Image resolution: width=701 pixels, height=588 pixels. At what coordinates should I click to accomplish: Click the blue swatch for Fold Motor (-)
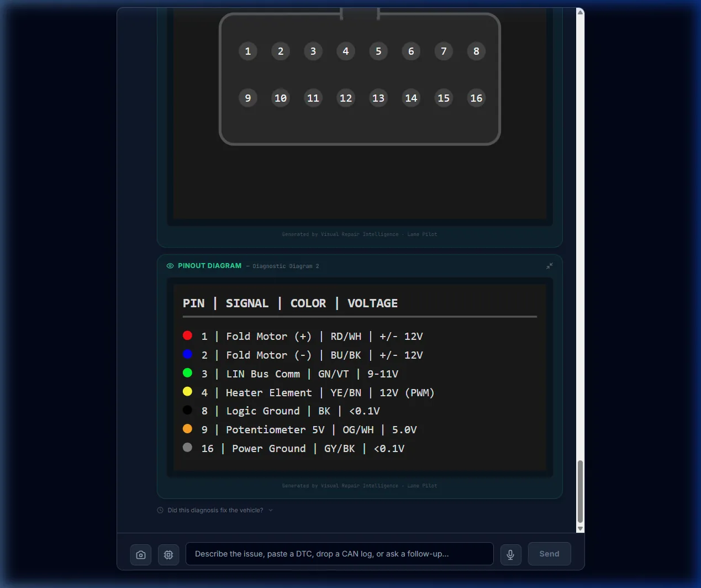coord(188,354)
